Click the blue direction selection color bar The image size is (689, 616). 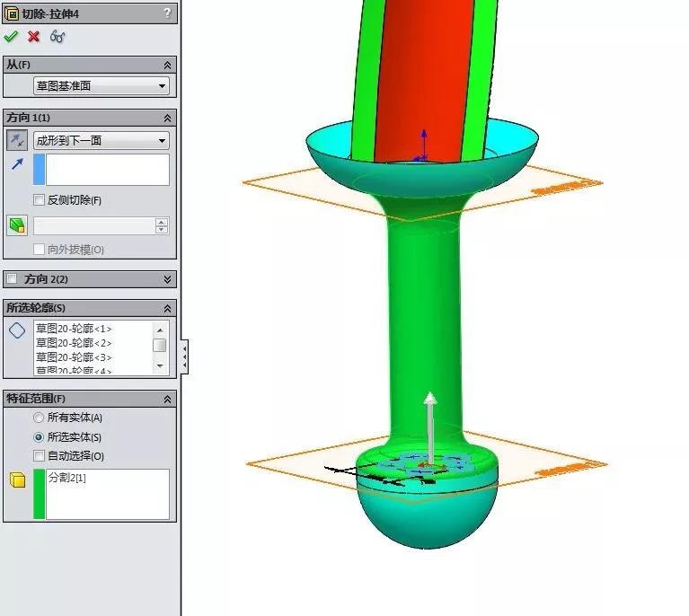(x=40, y=169)
